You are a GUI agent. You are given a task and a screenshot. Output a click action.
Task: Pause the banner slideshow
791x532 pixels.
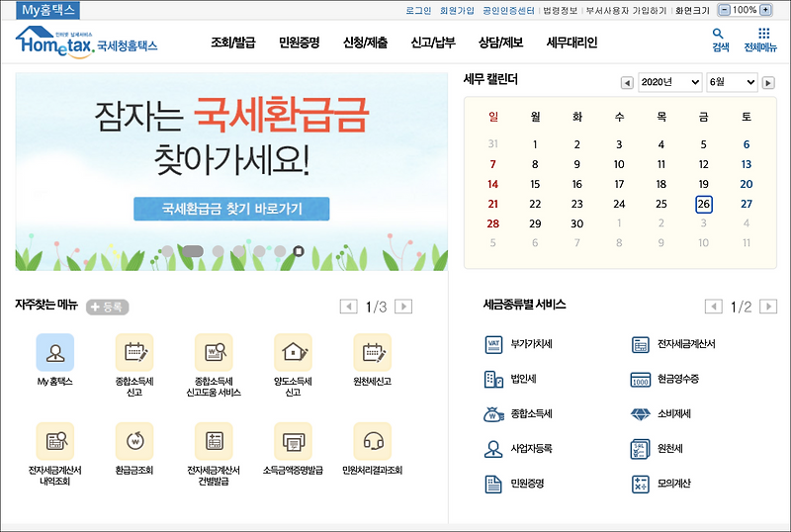click(x=299, y=251)
